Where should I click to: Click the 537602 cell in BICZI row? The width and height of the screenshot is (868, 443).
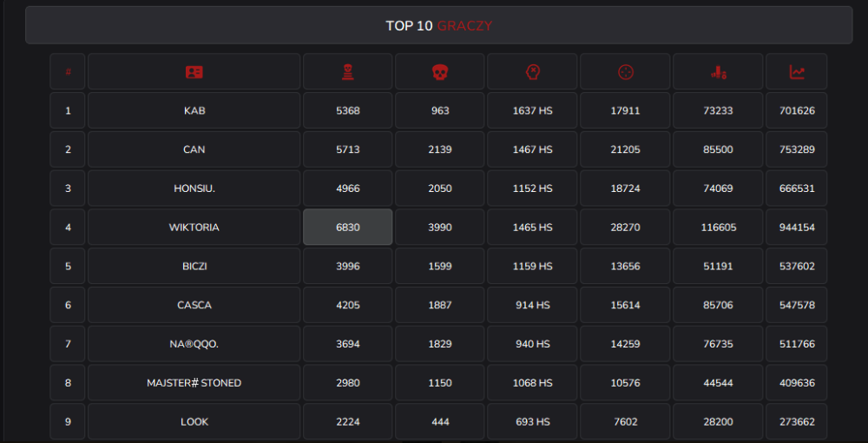tap(797, 266)
